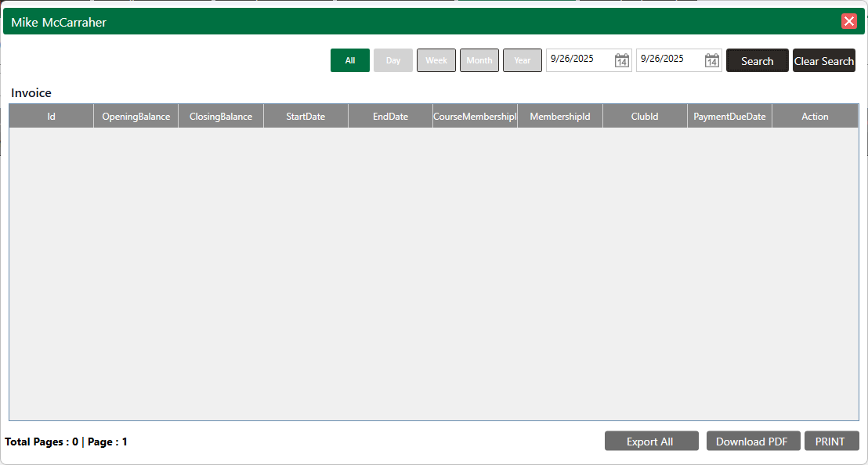Select the All filter toggle
The height and width of the screenshot is (465, 868).
pyautogui.click(x=350, y=60)
